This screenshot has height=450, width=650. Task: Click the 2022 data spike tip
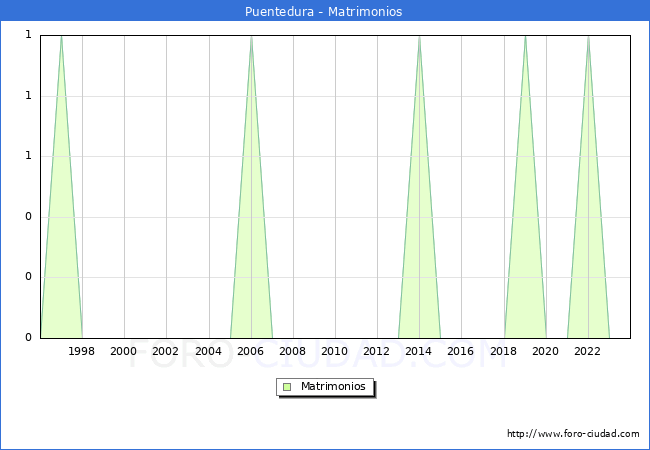(588, 38)
